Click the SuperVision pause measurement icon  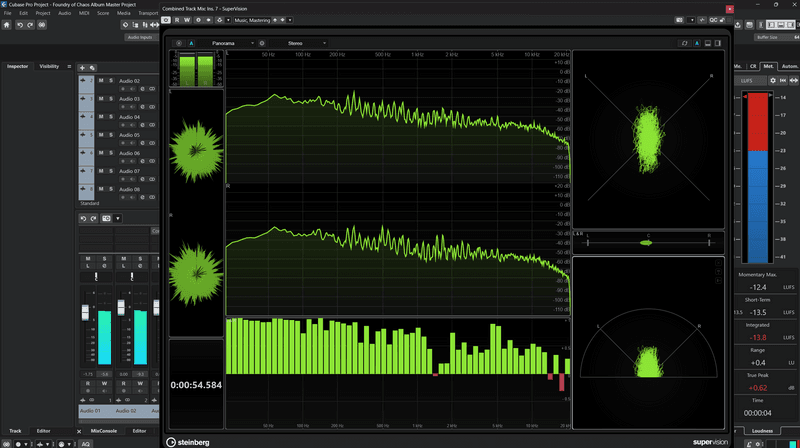pos(179,43)
